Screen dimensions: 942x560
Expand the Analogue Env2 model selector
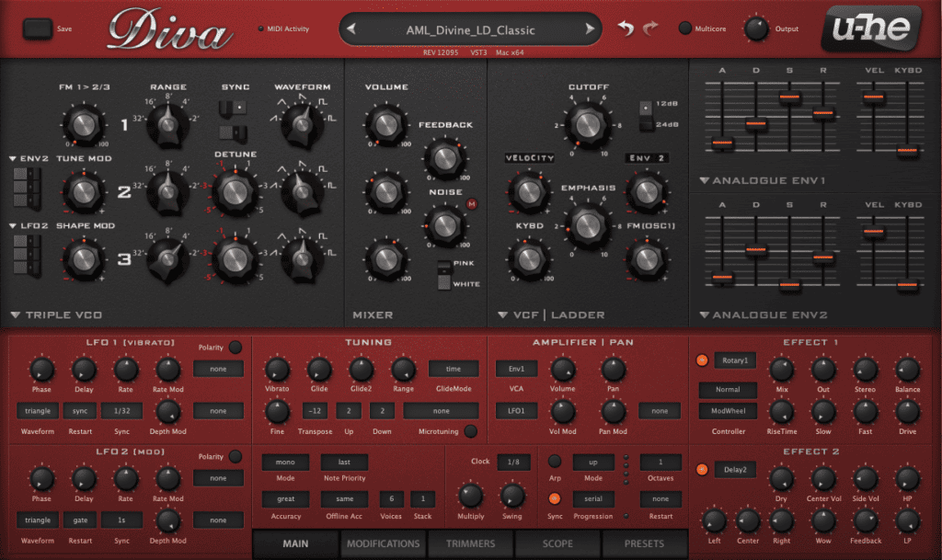point(763,315)
